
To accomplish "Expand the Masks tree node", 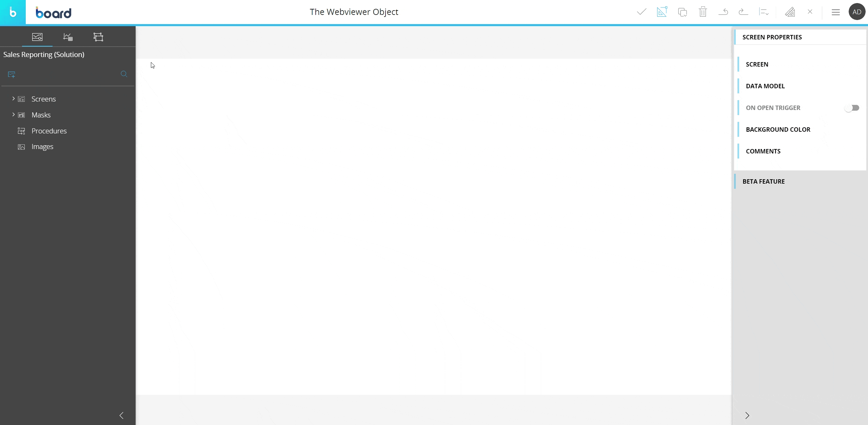I will [x=13, y=114].
